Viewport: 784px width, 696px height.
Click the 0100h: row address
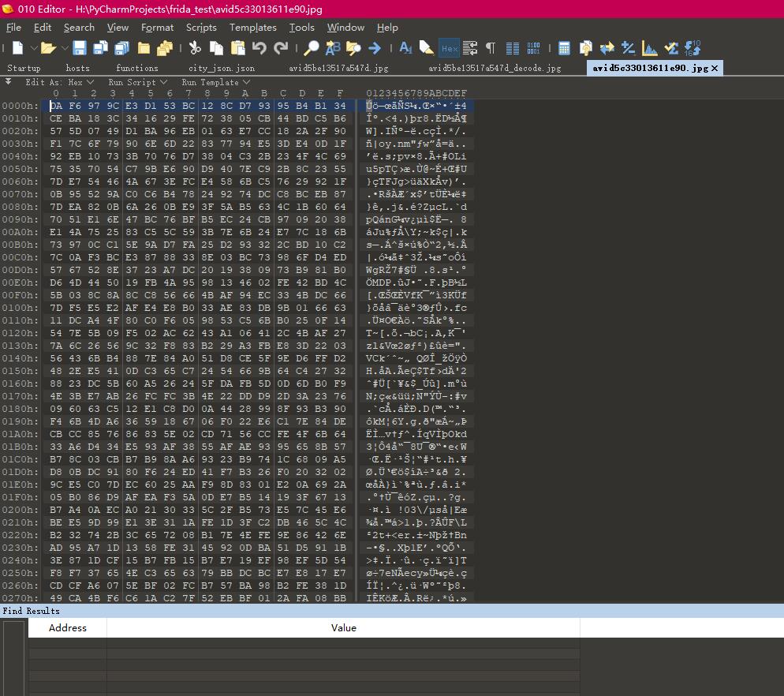click(x=20, y=308)
